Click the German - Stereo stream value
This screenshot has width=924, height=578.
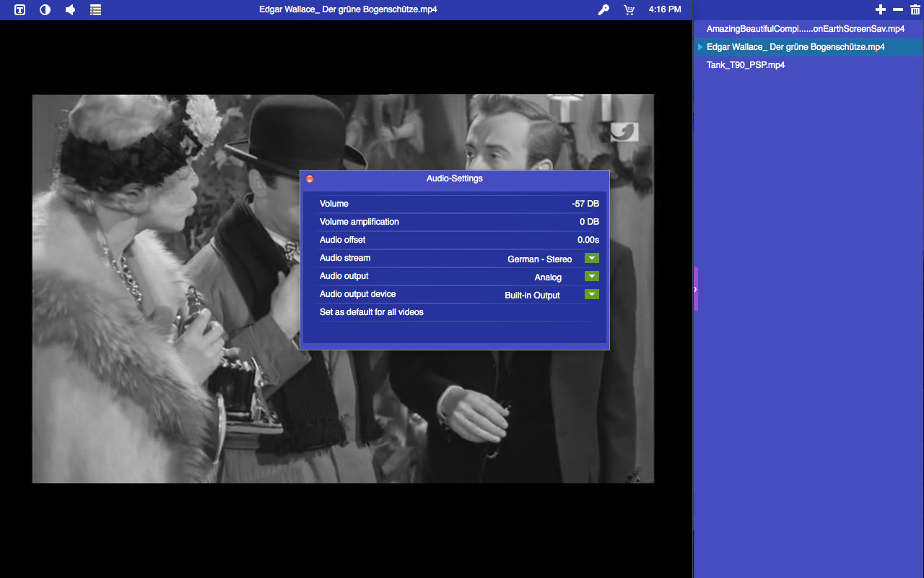pos(540,259)
